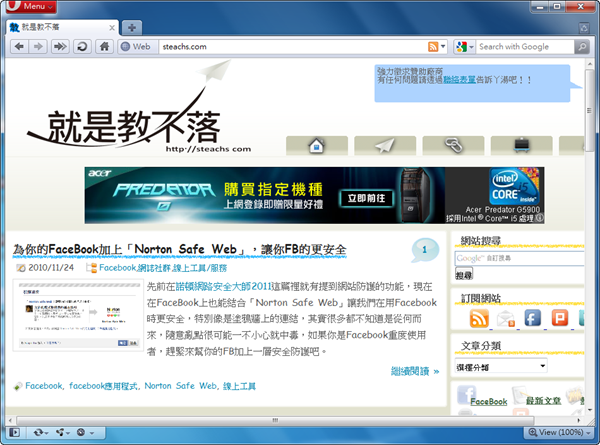This screenshot has height=445, width=600.
Task: Click the orange Plurk P icon
Action: [x=560, y=318]
